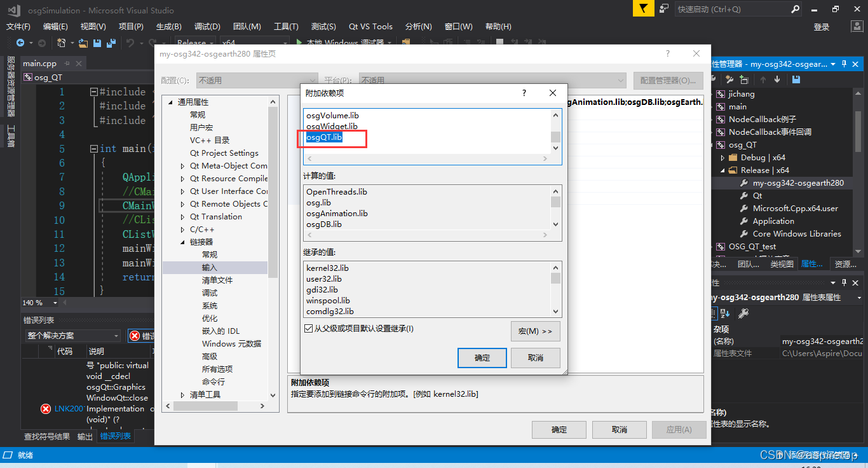Viewport: 868px width, 468px height.
Task: Click the Quick Launch search input field
Action: [732, 9]
